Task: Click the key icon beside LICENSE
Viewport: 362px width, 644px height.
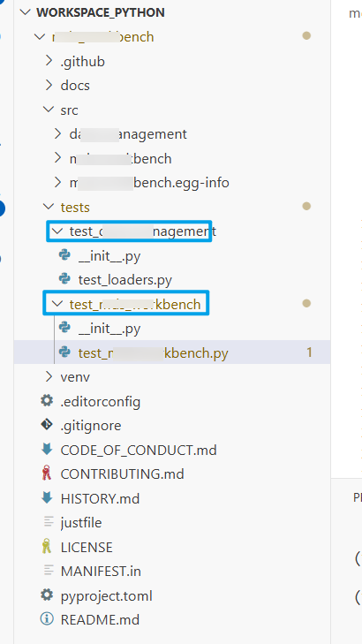Action: pos(47,546)
